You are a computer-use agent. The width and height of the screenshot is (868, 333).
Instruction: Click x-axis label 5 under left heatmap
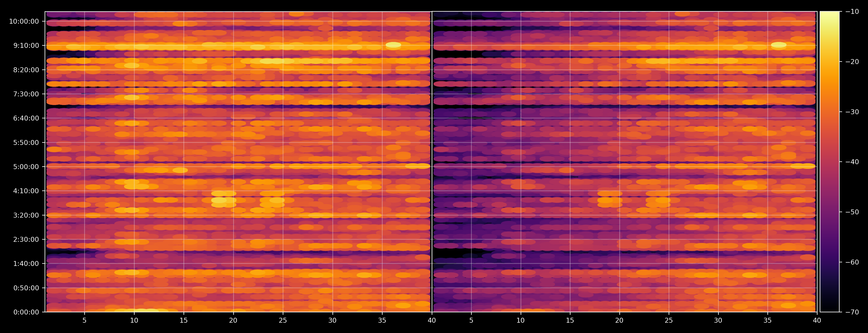point(85,321)
